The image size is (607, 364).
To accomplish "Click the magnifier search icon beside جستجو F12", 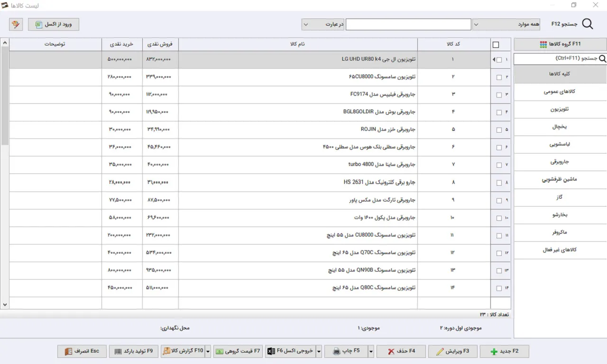I will click(x=587, y=24).
